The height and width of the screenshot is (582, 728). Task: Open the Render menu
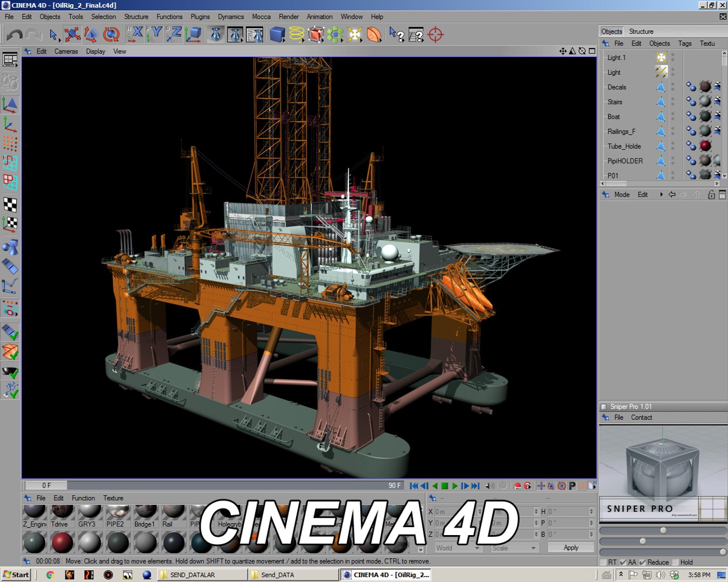289,17
